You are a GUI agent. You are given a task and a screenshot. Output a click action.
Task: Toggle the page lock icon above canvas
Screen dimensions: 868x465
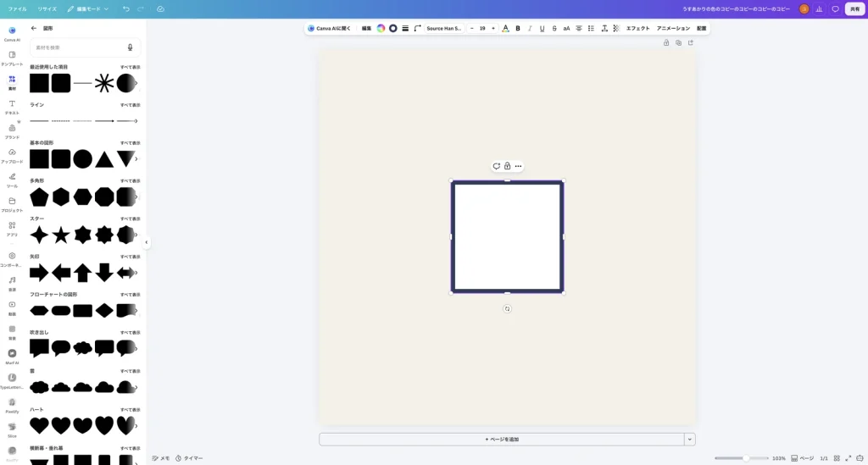click(x=666, y=42)
